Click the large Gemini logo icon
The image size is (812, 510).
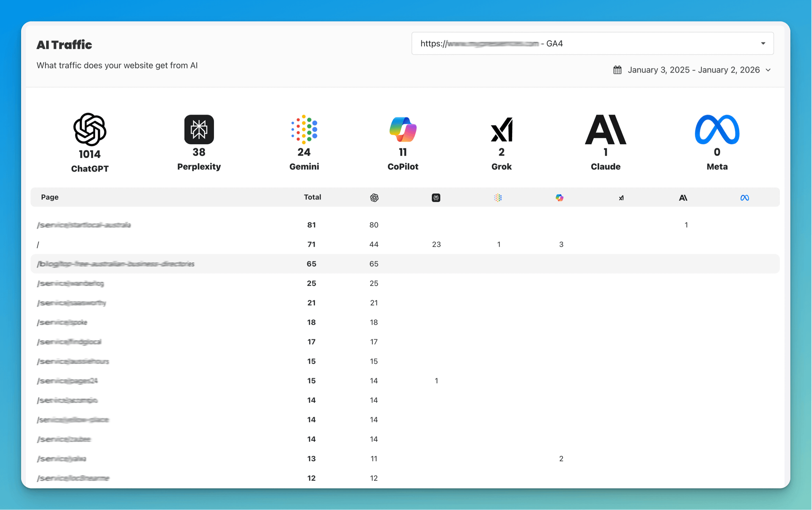(x=304, y=129)
